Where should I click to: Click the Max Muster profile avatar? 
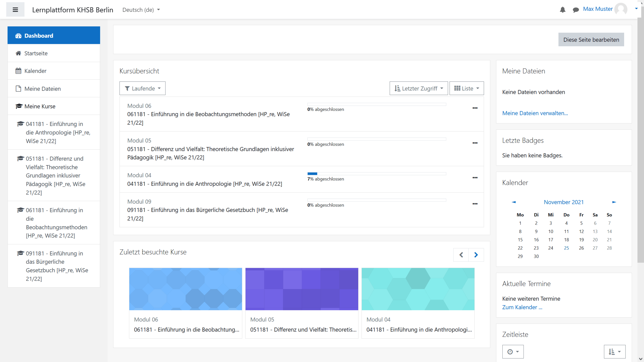621,9
